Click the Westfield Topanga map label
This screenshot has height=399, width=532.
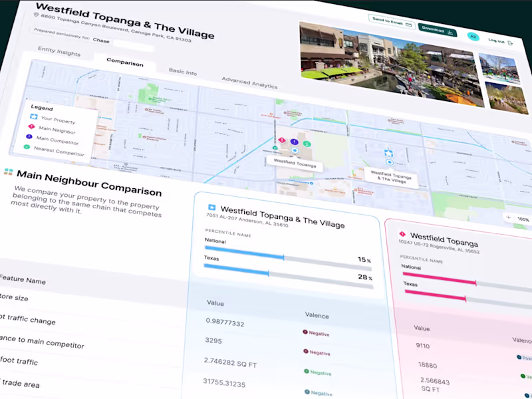[x=295, y=163]
